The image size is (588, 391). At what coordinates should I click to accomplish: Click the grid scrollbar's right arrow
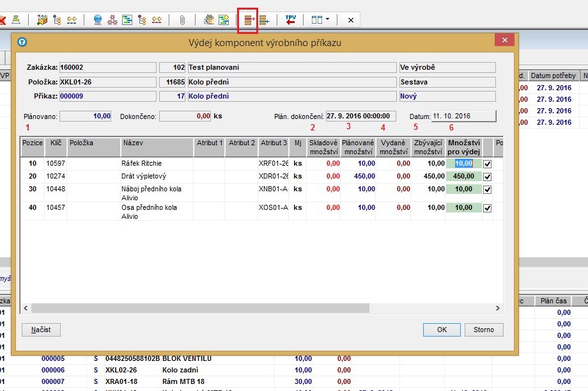click(498, 308)
